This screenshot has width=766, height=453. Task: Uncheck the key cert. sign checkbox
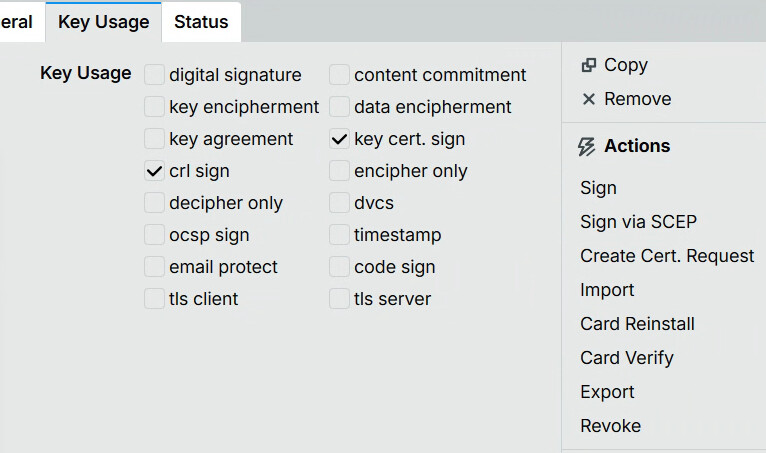click(x=339, y=139)
